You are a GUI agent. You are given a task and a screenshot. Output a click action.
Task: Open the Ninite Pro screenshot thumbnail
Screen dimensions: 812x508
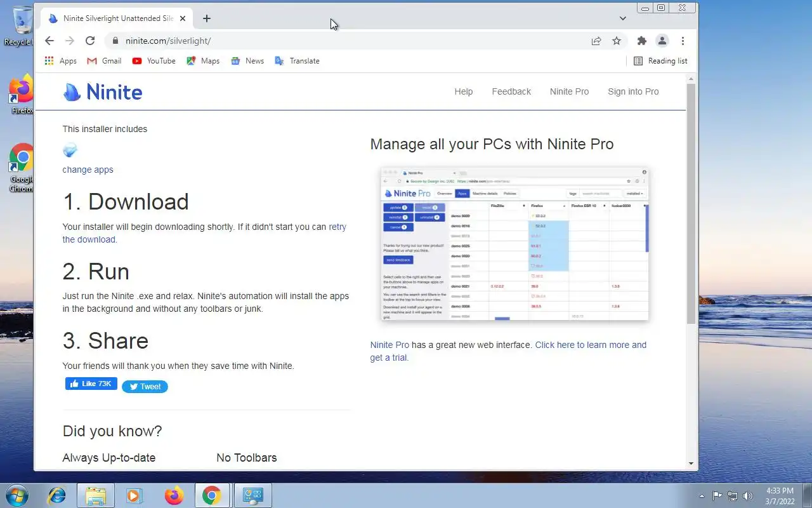(x=514, y=244)
